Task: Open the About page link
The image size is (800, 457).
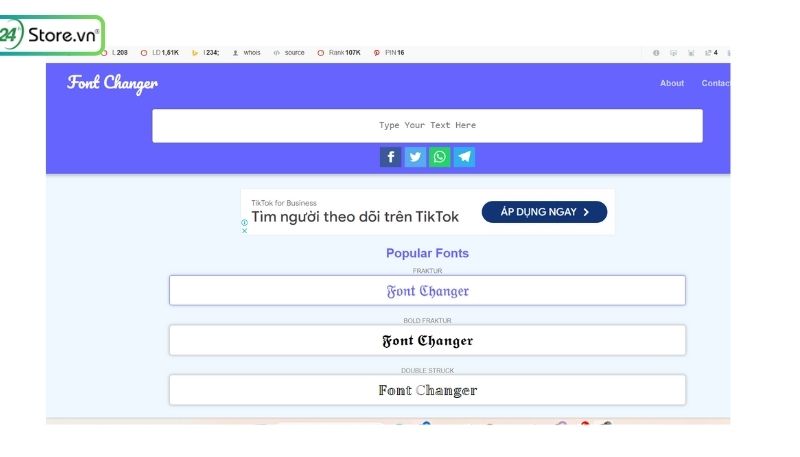Action: pos(672,83)
